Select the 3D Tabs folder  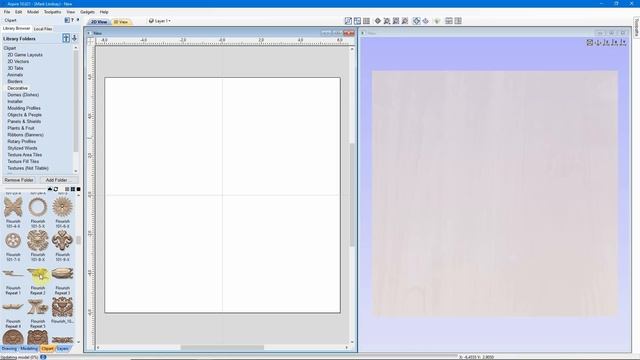point(16,68)
